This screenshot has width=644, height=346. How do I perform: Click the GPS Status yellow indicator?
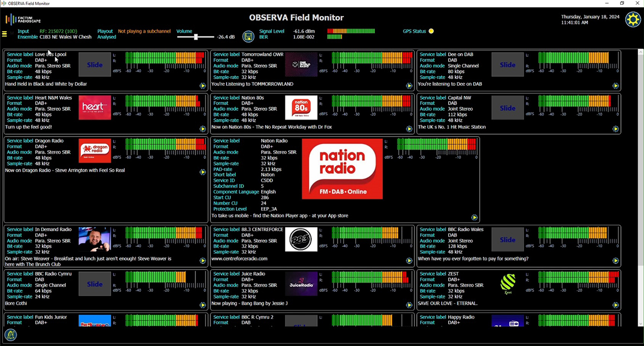pyautogui.click(x=431, y=31)
